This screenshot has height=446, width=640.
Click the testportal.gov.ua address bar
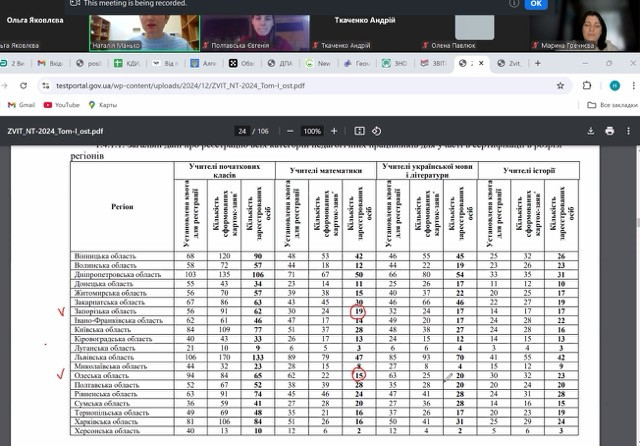click(302, 86)
